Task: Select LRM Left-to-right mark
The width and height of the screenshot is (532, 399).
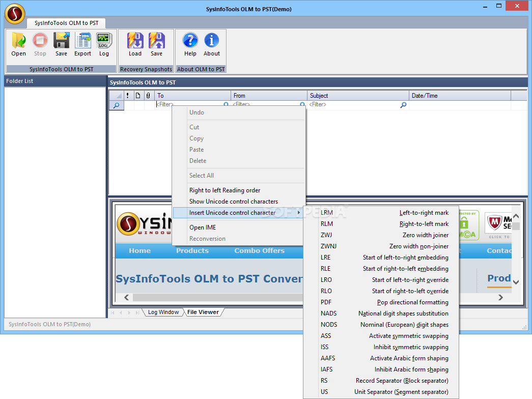Action: [x=381, y=213]
